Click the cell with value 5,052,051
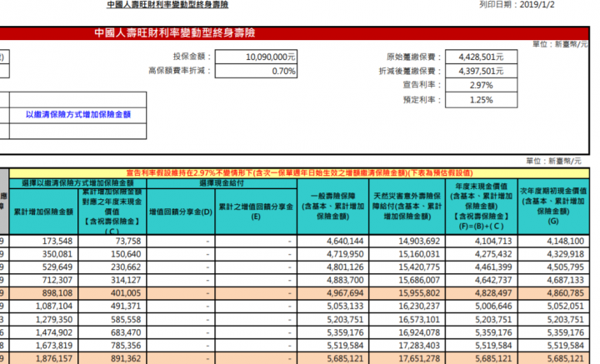This screenshot has width=600, height=364. pyautogui.click(x=553, y=307)
